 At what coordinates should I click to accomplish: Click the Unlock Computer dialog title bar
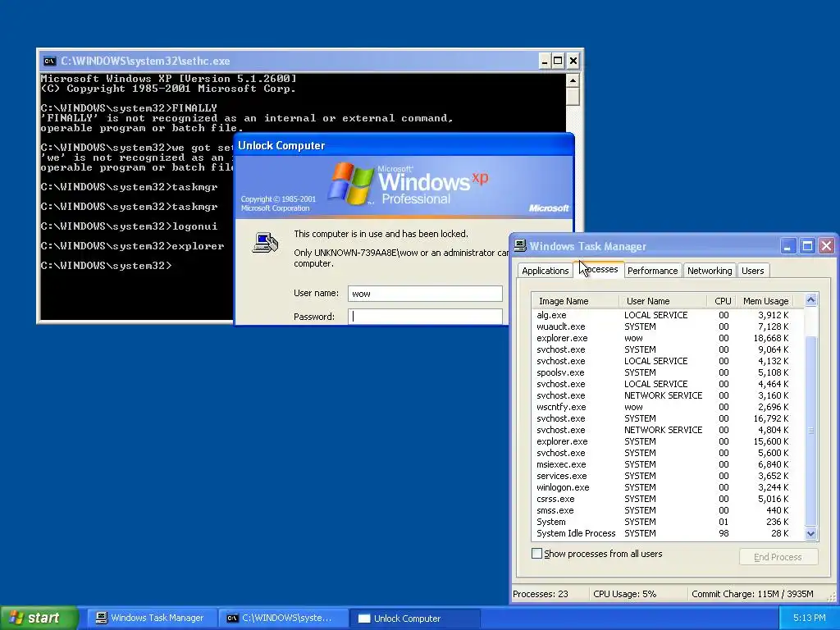(x=404, y=146)
